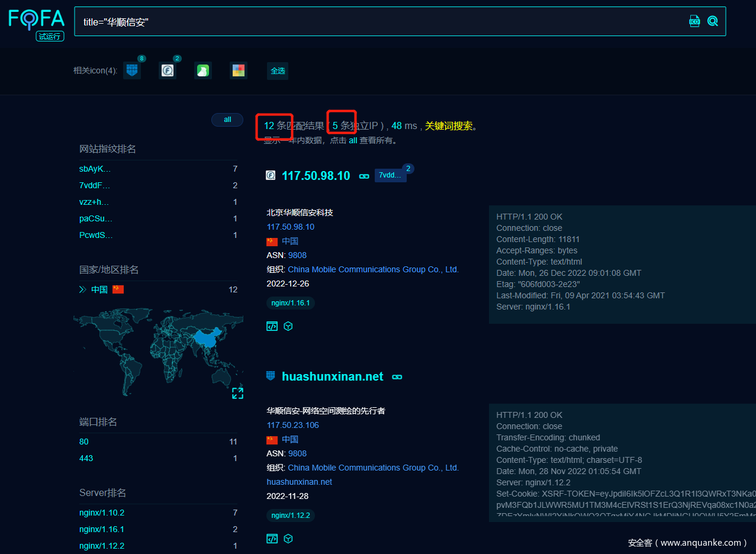Click the 关键词搜索 link
Image resolution: width=756 pixels, height=554 pixels.
point(449,125)
